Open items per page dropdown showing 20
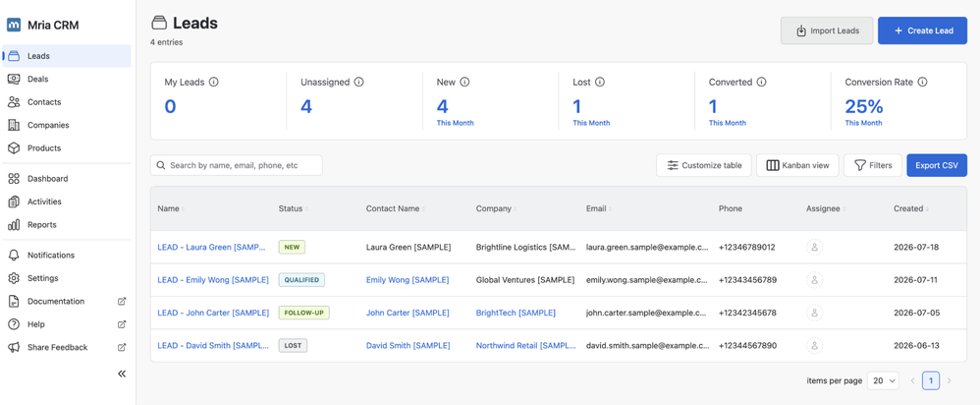This screenshot has height=405, width=980. 883,380
